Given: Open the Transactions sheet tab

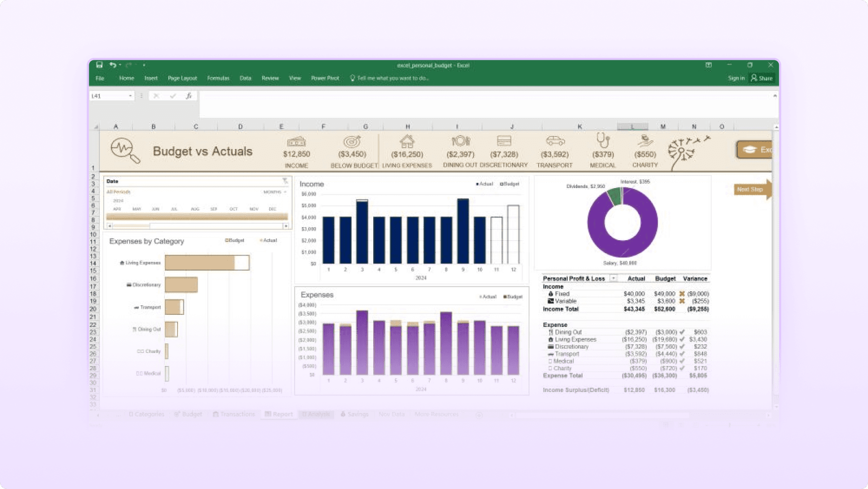Looking at the screenshot, I should (x=234, y=414).
